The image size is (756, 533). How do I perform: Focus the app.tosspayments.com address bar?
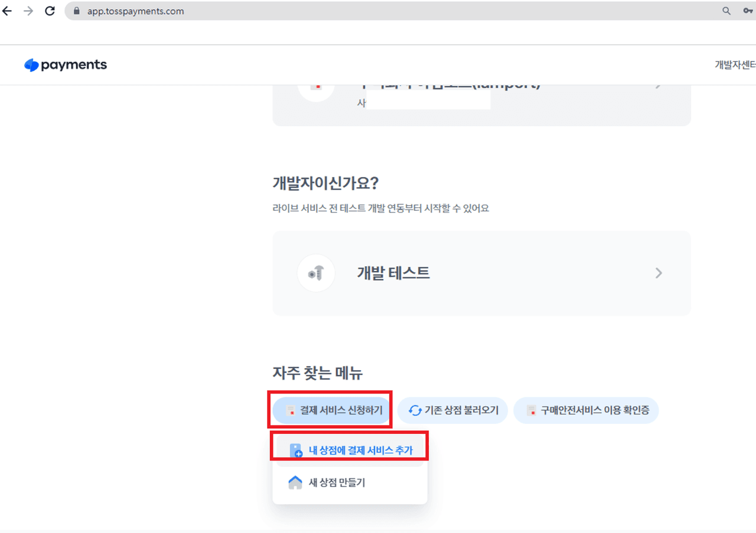pos(354,11)
